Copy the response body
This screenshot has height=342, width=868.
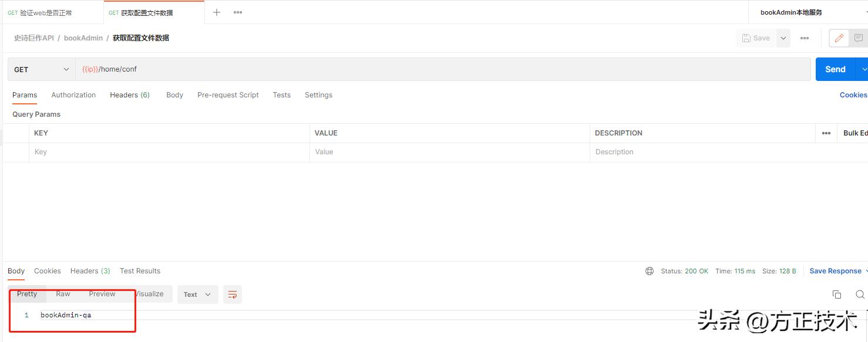[837, 294]
